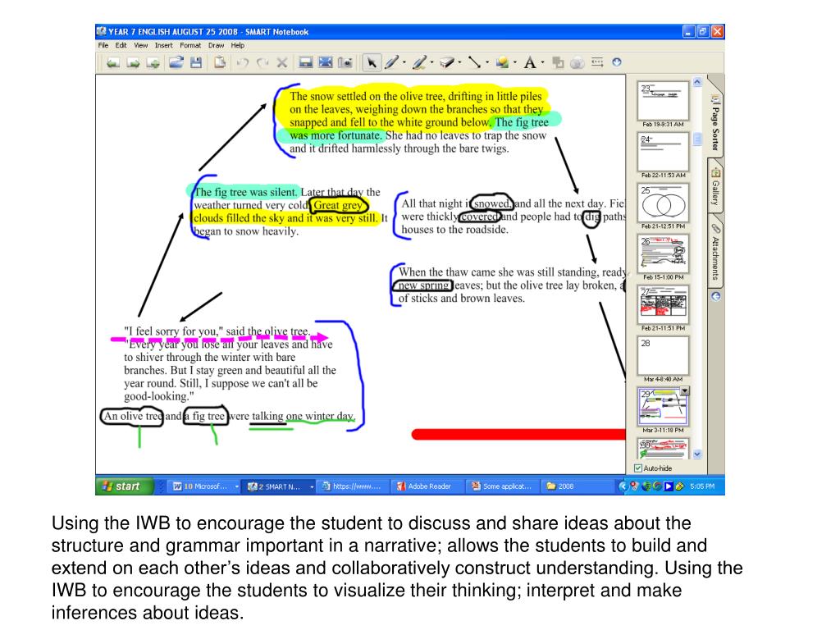840x630 pixels.
Task: Redo action arrow icon
Action: pyautogui.click(x=262, y=63)
